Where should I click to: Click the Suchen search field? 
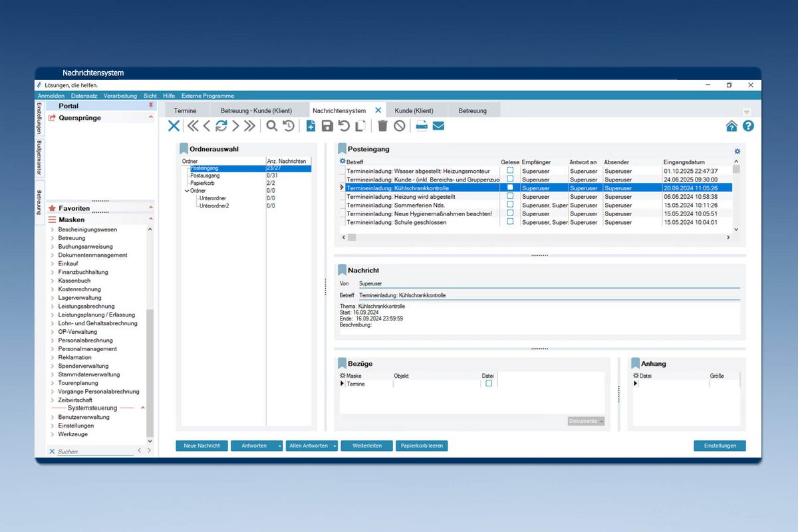point(94,452)
